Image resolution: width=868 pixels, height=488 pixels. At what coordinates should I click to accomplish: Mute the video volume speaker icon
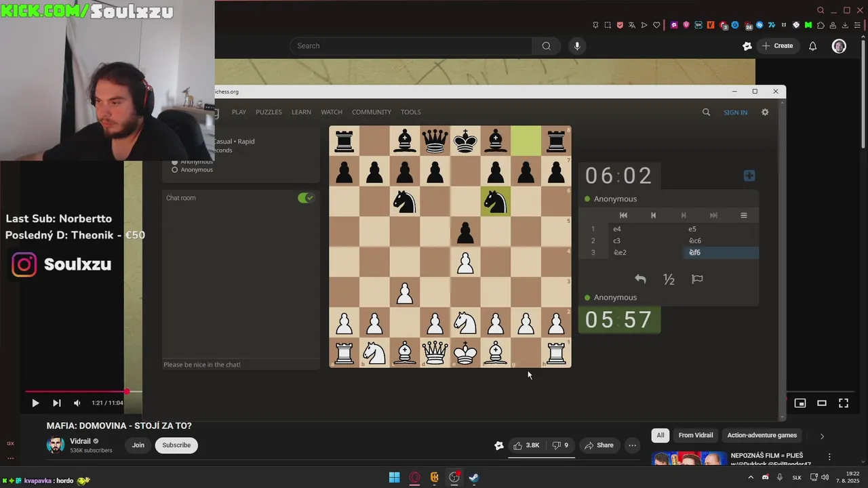[77, 403]
